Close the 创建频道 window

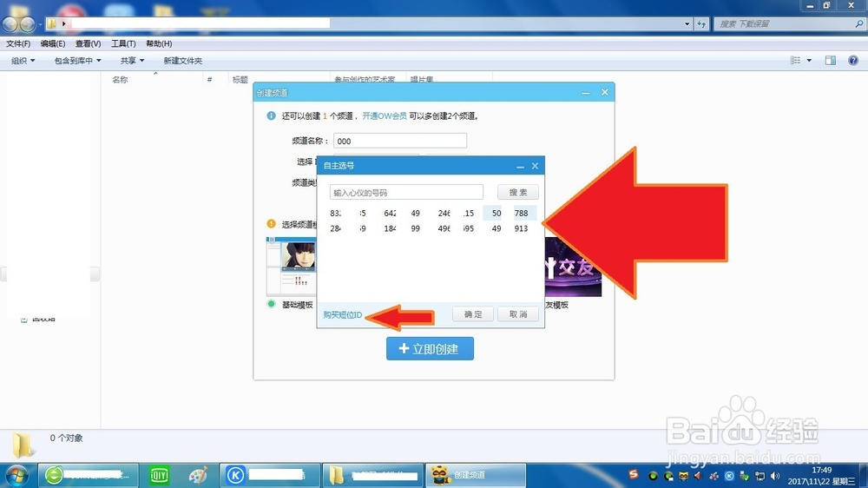click(604, 93)
